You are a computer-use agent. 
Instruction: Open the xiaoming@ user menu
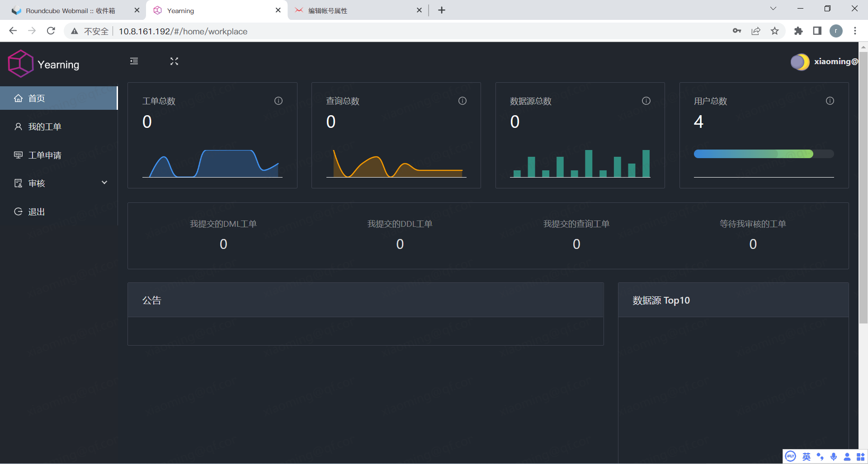pos(836,61)
